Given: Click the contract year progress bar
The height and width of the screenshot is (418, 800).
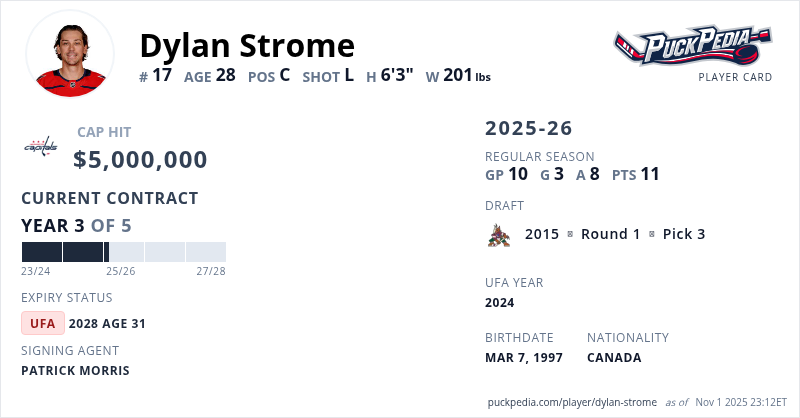Looking at the screenshot, I should click(123, 252).
